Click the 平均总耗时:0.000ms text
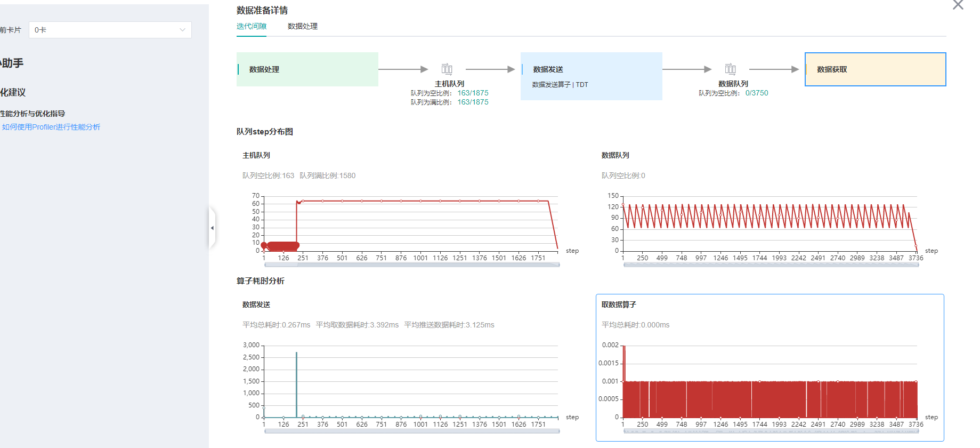Screen dimensions: 980x448 pos(635,325)
